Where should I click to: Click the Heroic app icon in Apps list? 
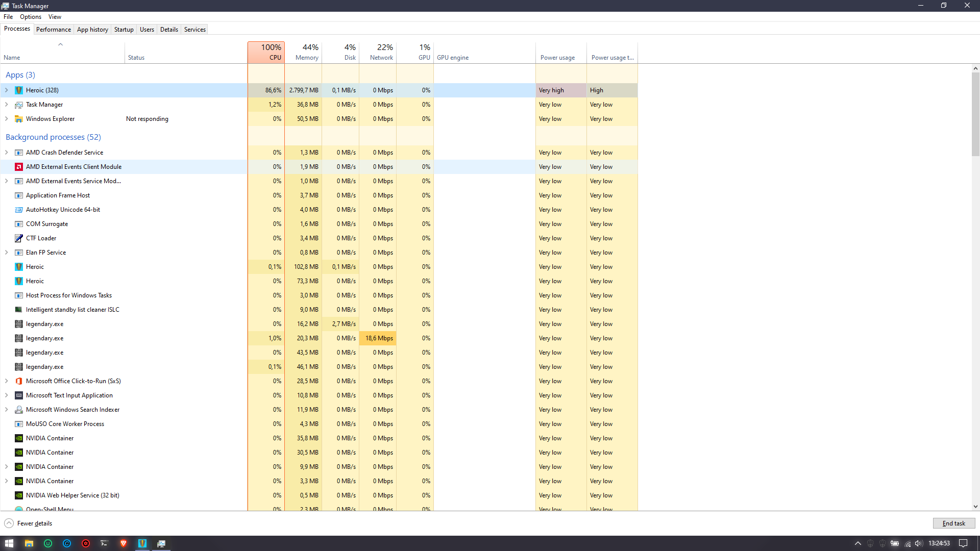pos(19,90)
